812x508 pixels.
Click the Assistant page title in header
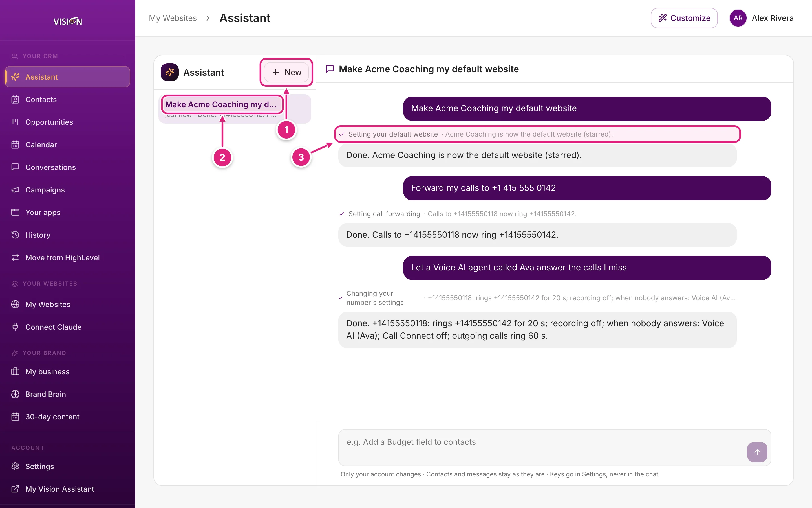[x=245, y=18]
